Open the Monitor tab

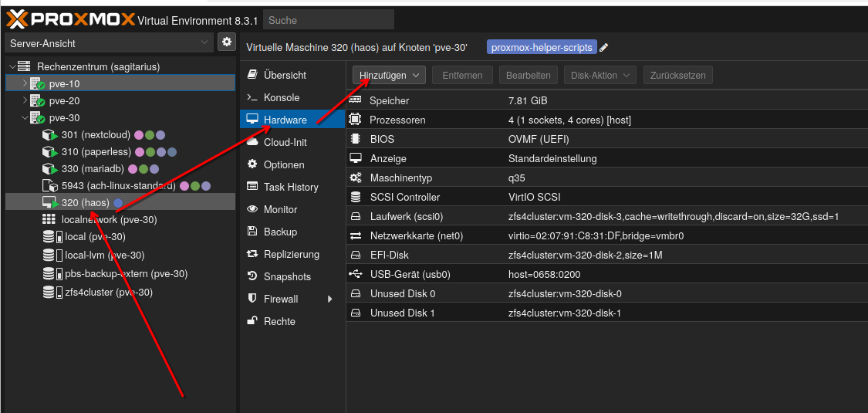[x=292, y=209]
